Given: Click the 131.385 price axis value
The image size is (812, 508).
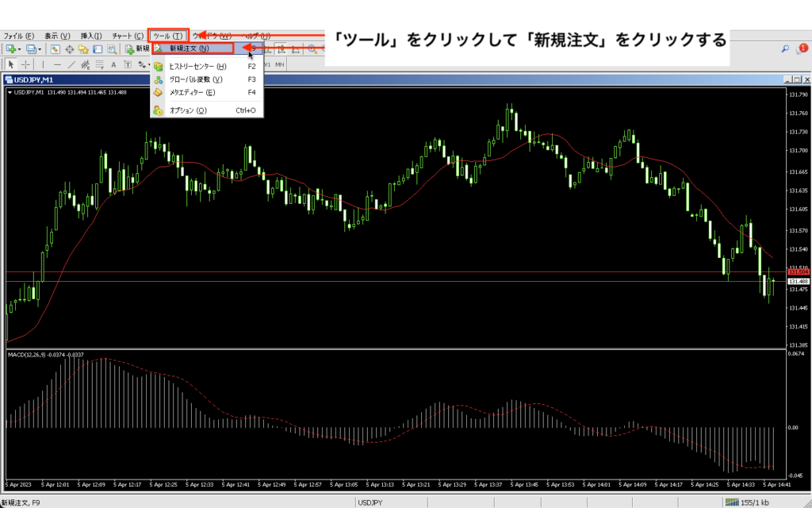Looking at the screenshot, I should [798, 344].
